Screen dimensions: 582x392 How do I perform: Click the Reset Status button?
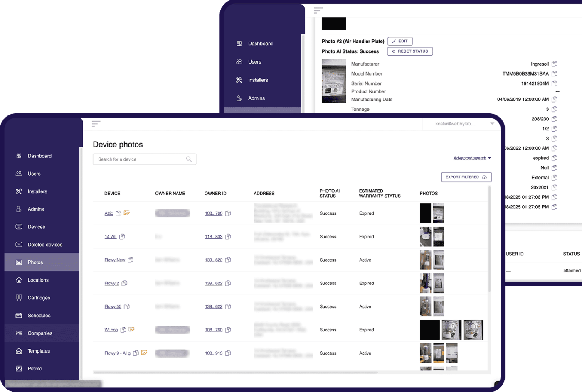click(410, 51)
